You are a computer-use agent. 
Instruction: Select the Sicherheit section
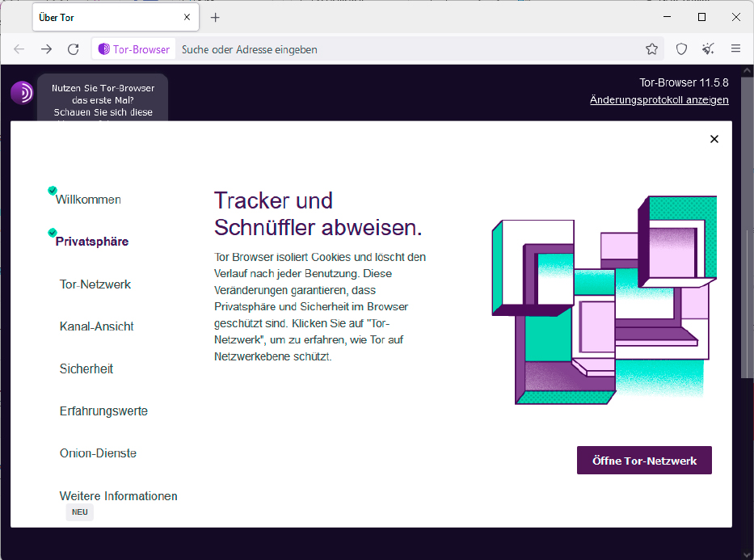click(x=86, y=368)
